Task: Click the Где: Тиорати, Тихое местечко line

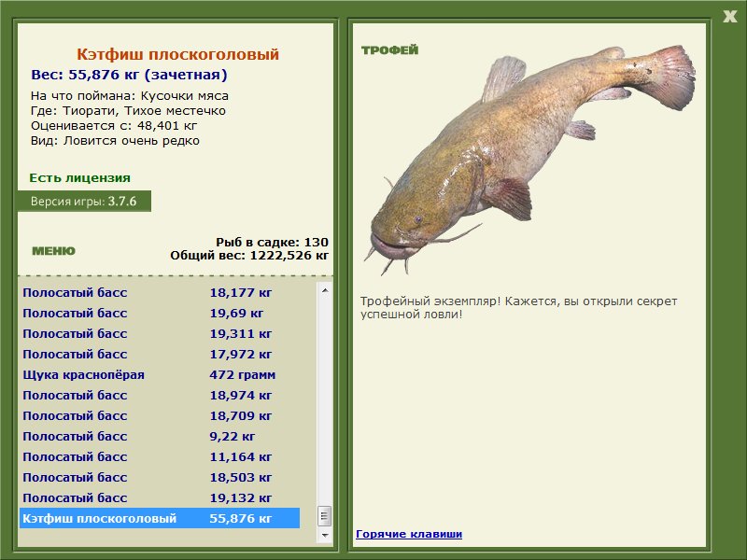Action: (128, 111)
